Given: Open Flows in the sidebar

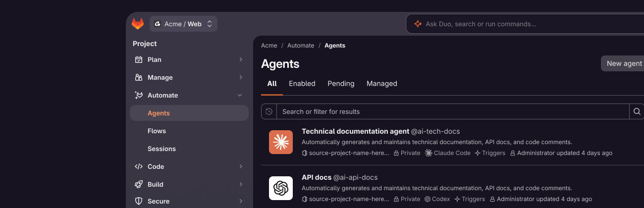Looking at the screenshot, I should pos(157,131).
